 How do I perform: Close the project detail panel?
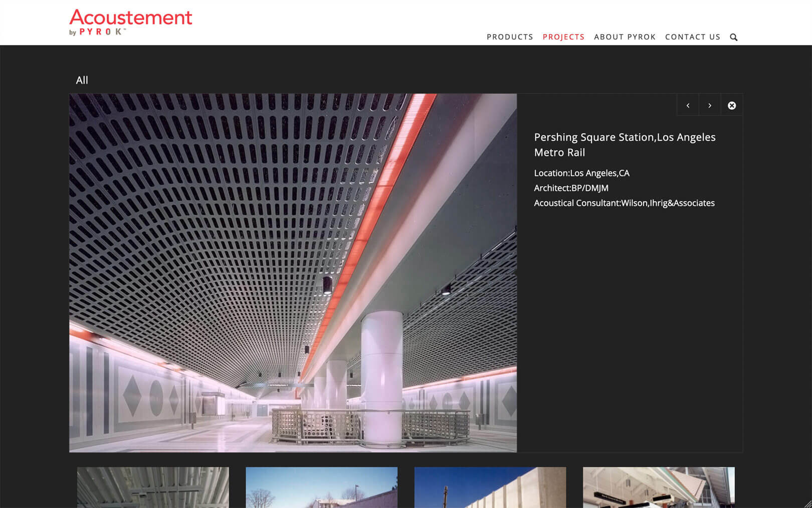[732, 105]
